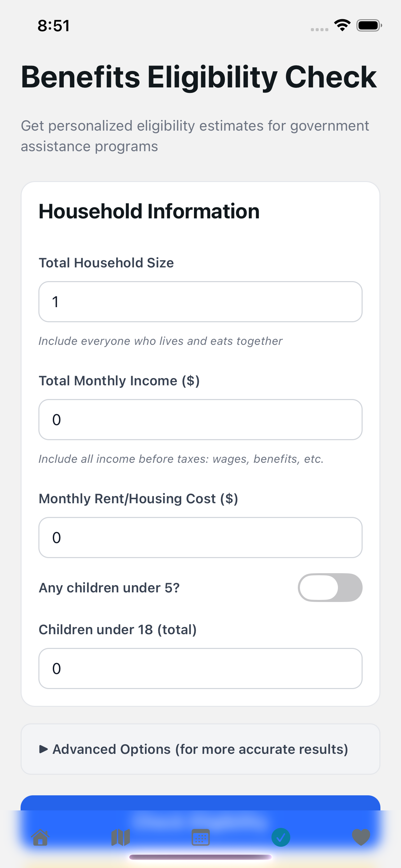Open the Home tab icon
This screenshot has width=401, height=868.
coord(40,837)
